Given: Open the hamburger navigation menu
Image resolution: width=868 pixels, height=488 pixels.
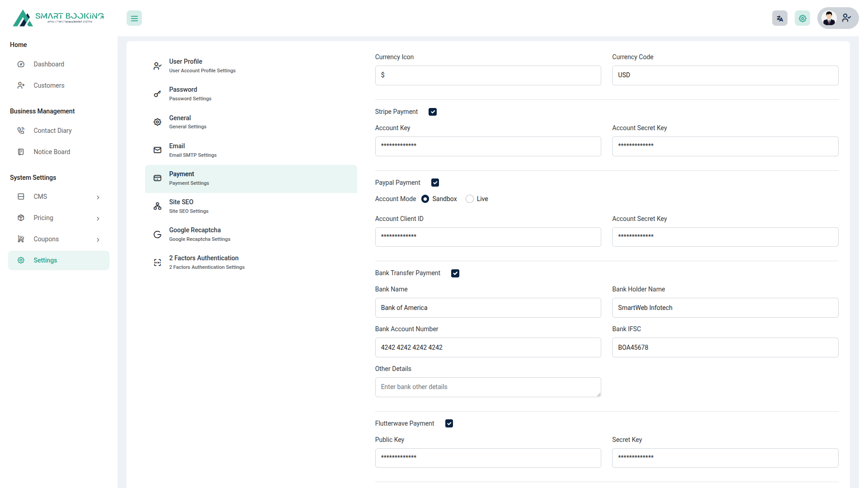Looking at the screenshot, I should pos(134,18).
